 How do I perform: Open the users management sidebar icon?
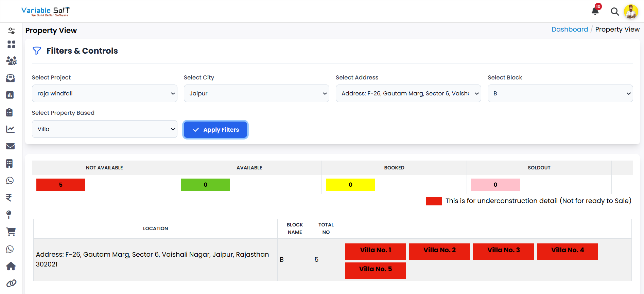[11, 61]
